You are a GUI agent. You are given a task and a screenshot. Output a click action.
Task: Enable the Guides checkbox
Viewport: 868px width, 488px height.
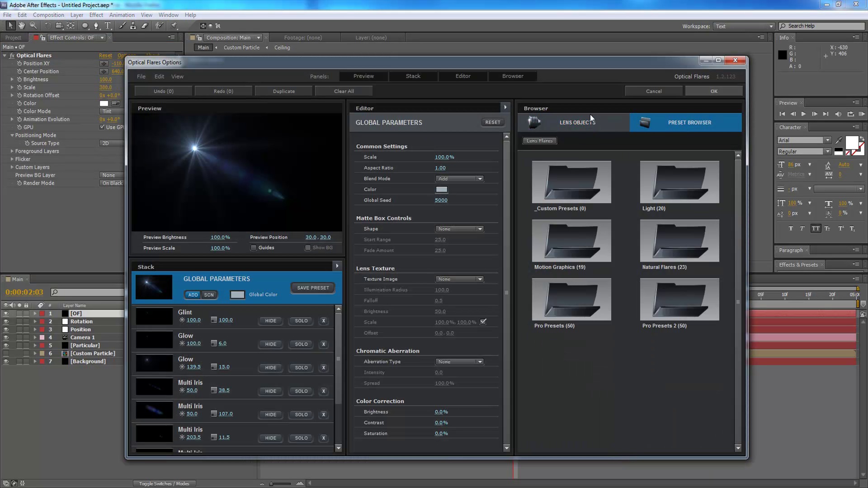coord(254,248)
